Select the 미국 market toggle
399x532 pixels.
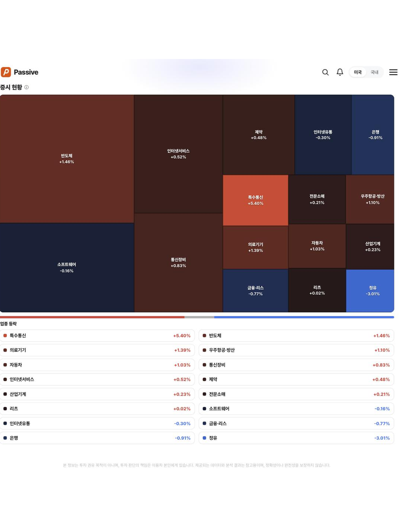pos(358,72)
